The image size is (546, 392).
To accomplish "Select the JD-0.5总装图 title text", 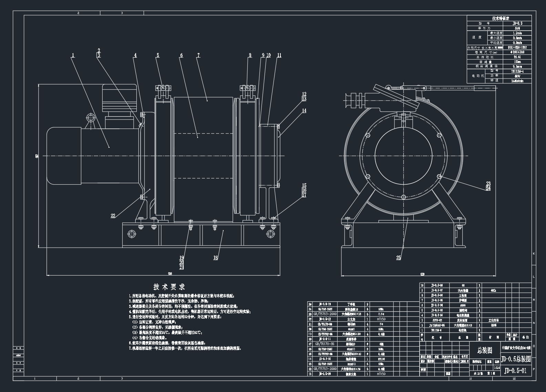I will tap(516, 359).
